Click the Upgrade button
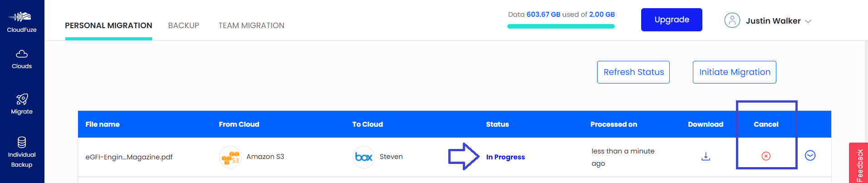Image resolution: width=868 pixels, height=183 pixels. [672, 20]
